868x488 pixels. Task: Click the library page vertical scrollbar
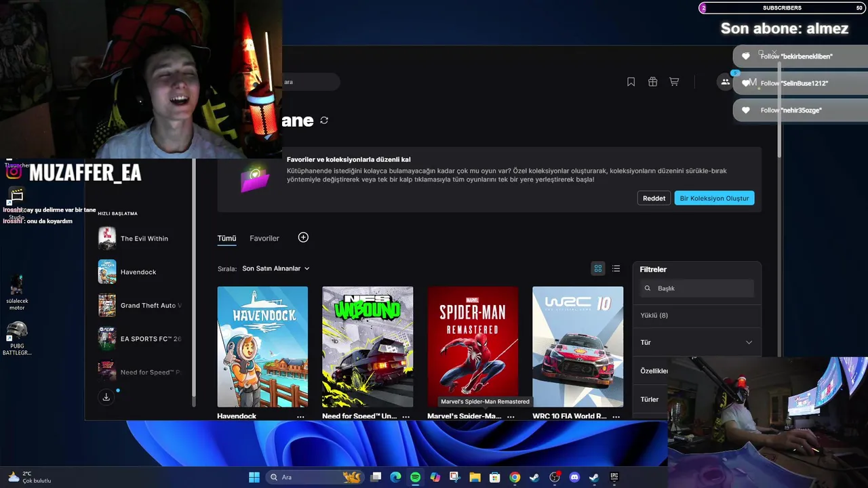pyautogui.click(x=778, y=108)
